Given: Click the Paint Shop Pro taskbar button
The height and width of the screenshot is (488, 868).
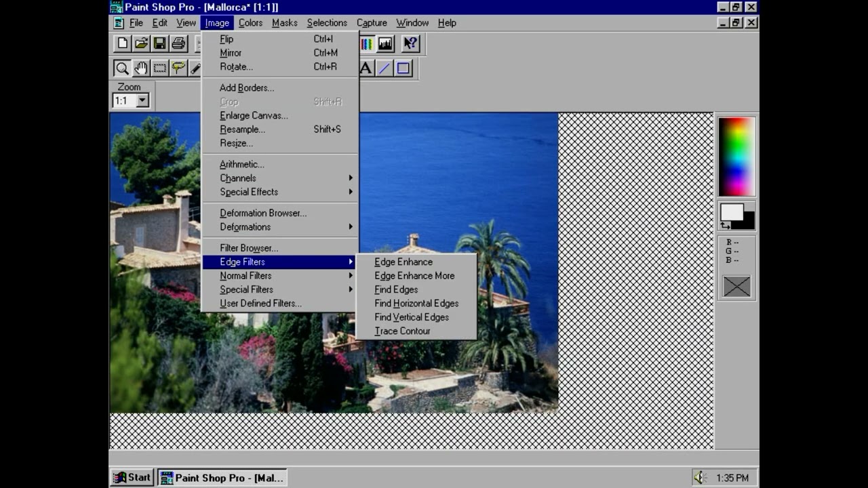Looking at the screenshot, I should click(222, 478).
